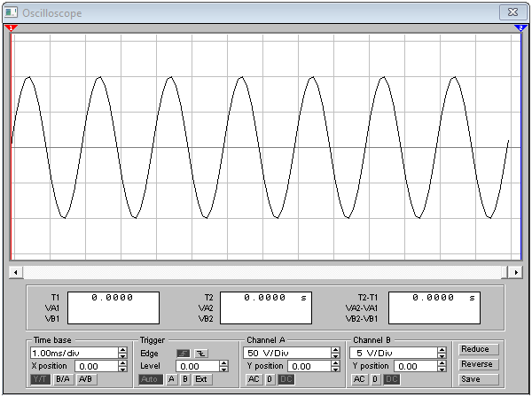
Task: Click the horizontal scrollbar track
Action: (262, 272)
